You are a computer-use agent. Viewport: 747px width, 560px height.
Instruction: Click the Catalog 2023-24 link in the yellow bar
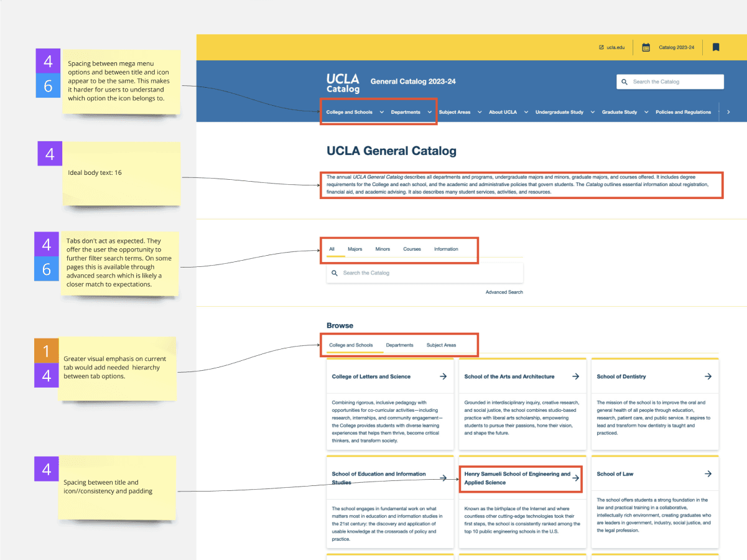pos(677,47)
